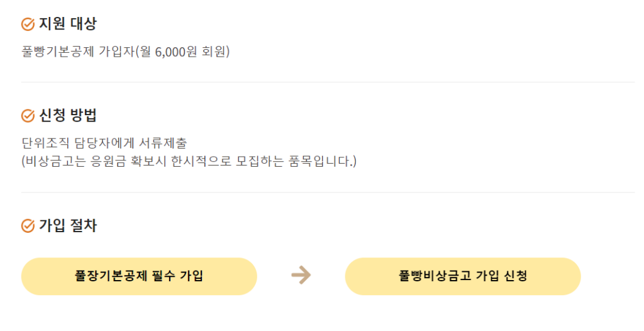The image size is (644, 331).
Task: Click the 풀빵기본공제 가입자 description line
Action: 125,52
